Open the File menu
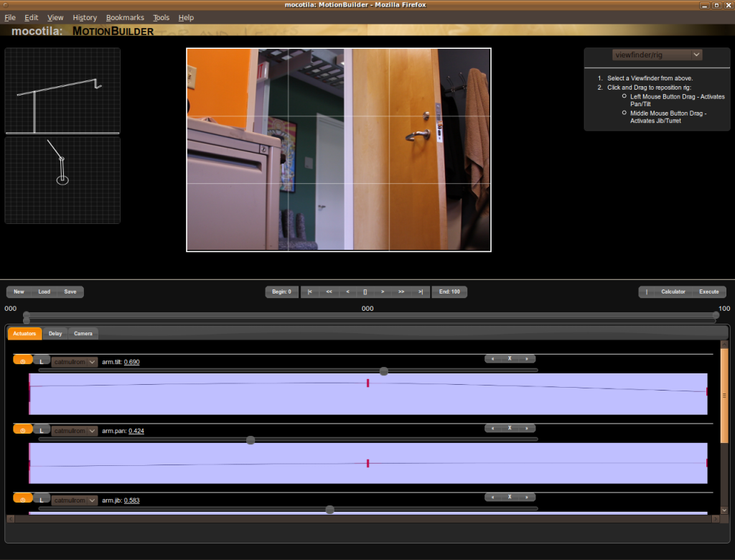 pos(10,17)
